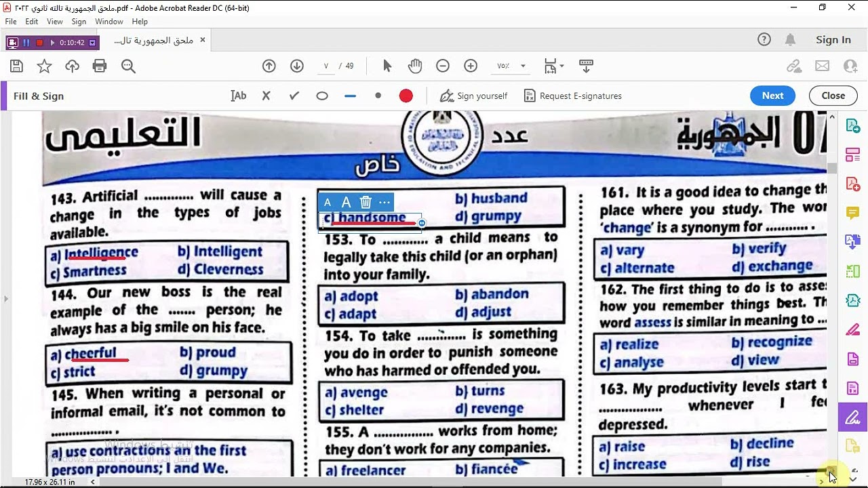This screenshot has width=868, height=488.
Task: Select the Hand pan tool
Action: point(415,66)
